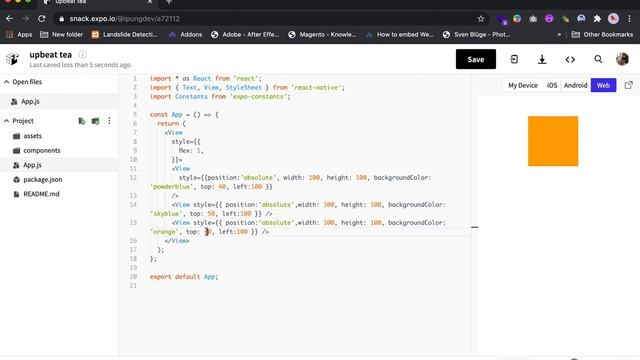Open the How to embed We... bookmark

click(x=400, y=35)
